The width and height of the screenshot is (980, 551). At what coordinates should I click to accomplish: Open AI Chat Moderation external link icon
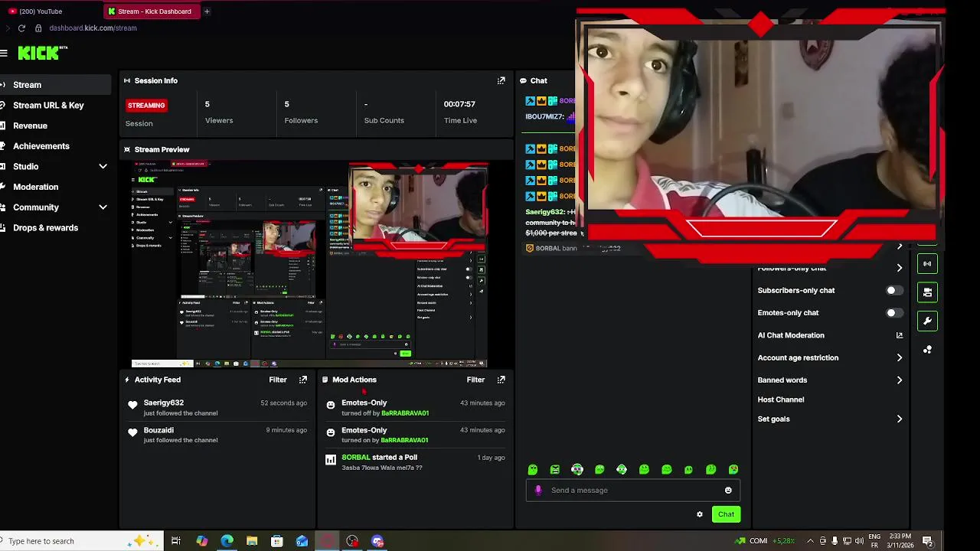pos(900,335)
